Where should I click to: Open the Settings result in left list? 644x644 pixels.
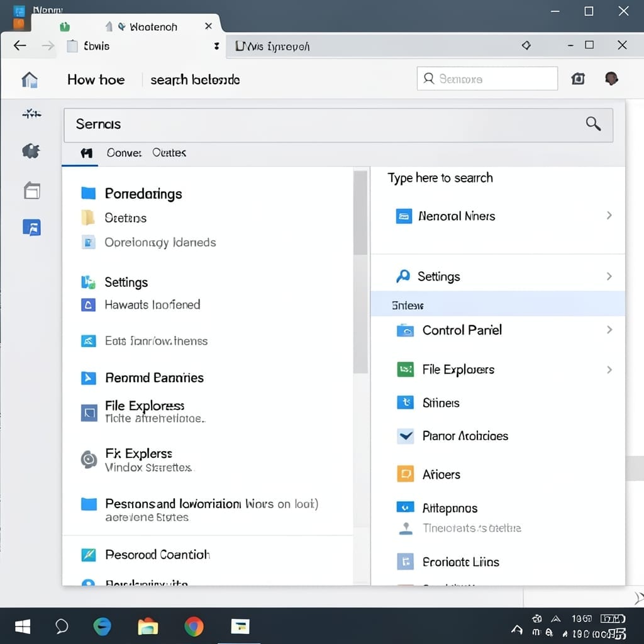pos(126,282)
